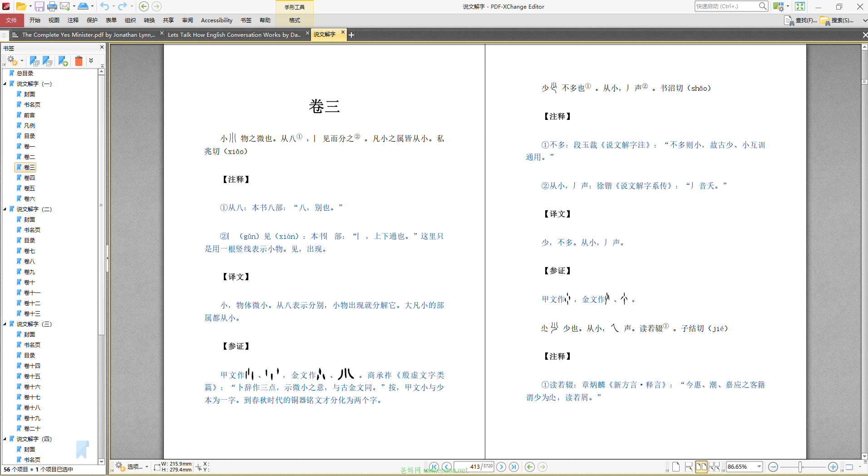Collapse the 说文解字 (四) bookmark tree
Viewport: 868px width, 476px height.
(x=5, y=439)
